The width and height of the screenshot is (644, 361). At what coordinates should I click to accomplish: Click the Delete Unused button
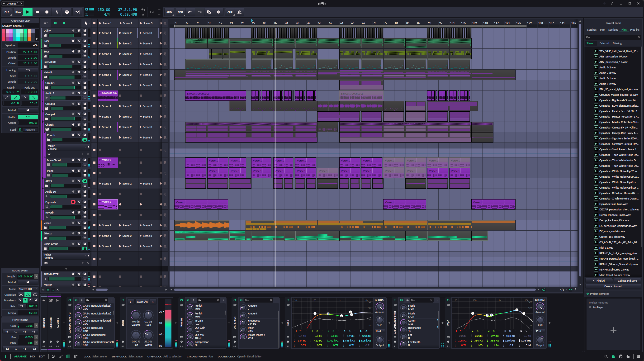point(613,286)
